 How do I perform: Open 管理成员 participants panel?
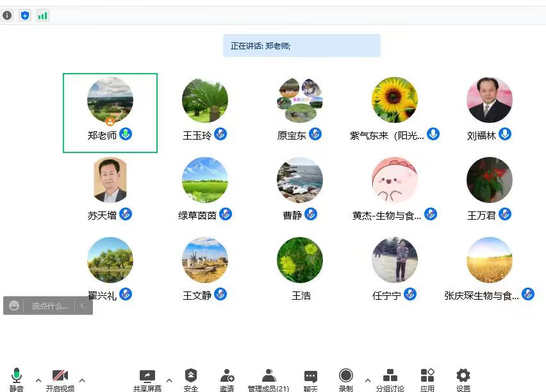(269, 377)
